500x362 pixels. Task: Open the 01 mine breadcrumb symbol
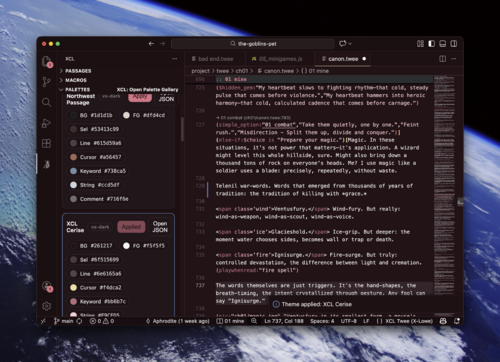315,71
